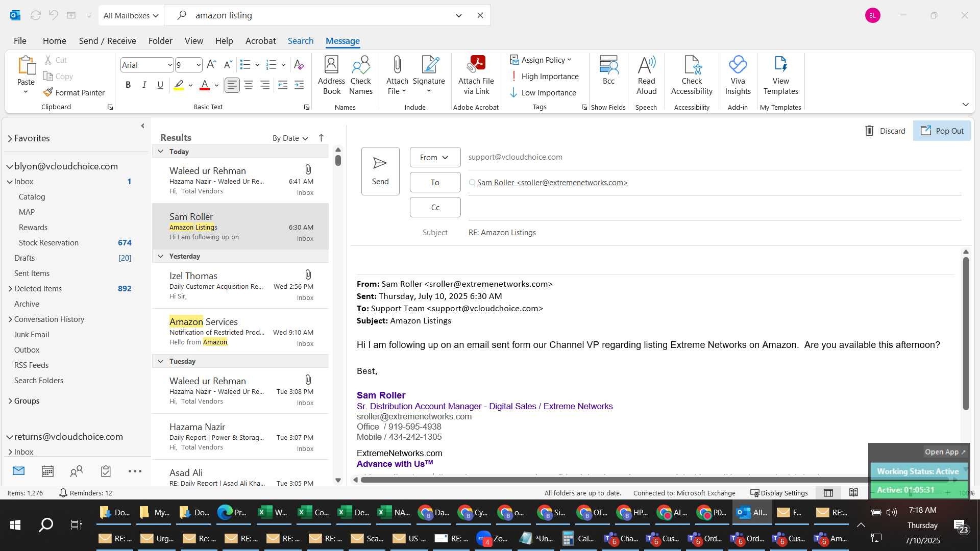This screenshot has height=551, width=980.
Task: Switch to Reading view in status bar
Action: [x=853, y=493]
